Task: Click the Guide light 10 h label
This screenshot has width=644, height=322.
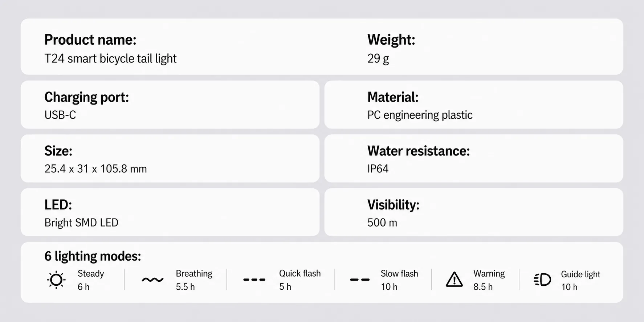Action: click(x=580, y=280)
